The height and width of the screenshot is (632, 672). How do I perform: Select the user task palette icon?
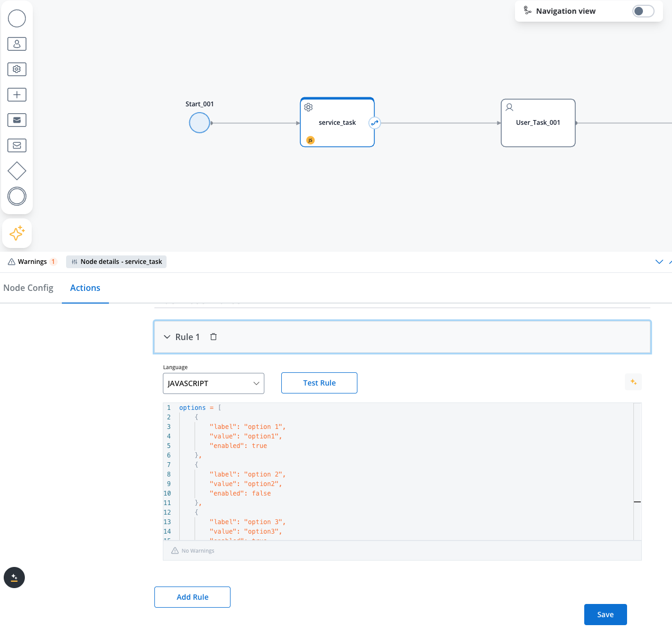point(17,44)
